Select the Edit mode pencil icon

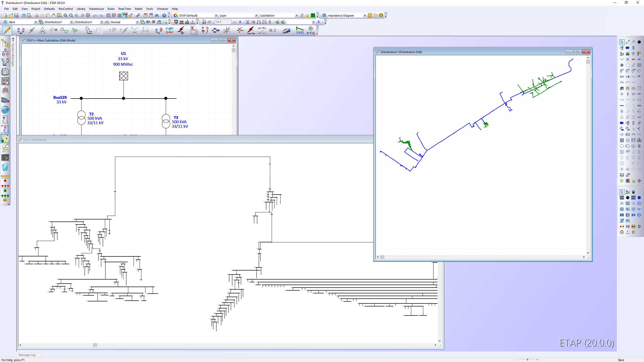7,30
